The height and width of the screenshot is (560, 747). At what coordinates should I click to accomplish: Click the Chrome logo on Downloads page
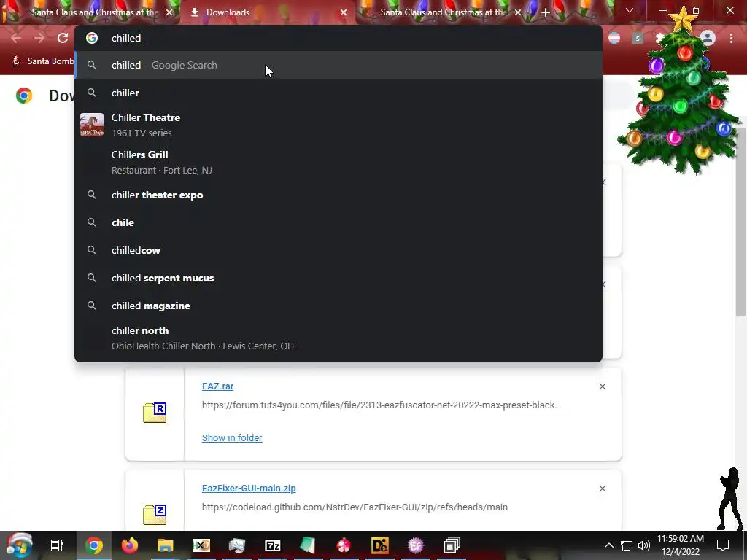click(x=24, y=96)
